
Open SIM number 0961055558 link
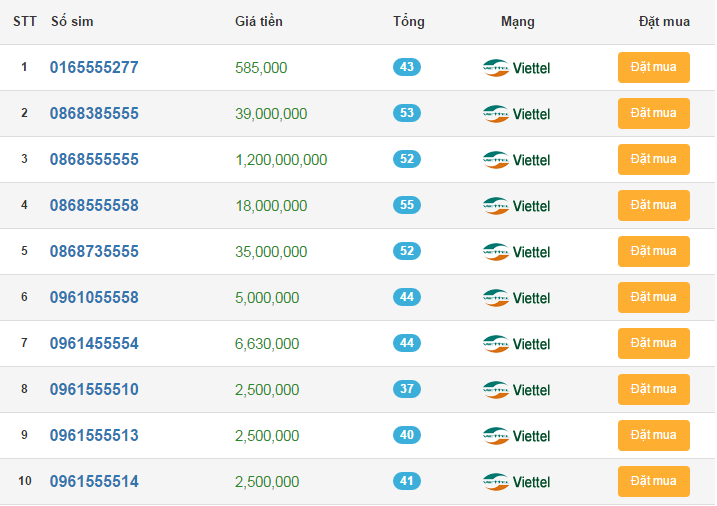tap(94, 298)
